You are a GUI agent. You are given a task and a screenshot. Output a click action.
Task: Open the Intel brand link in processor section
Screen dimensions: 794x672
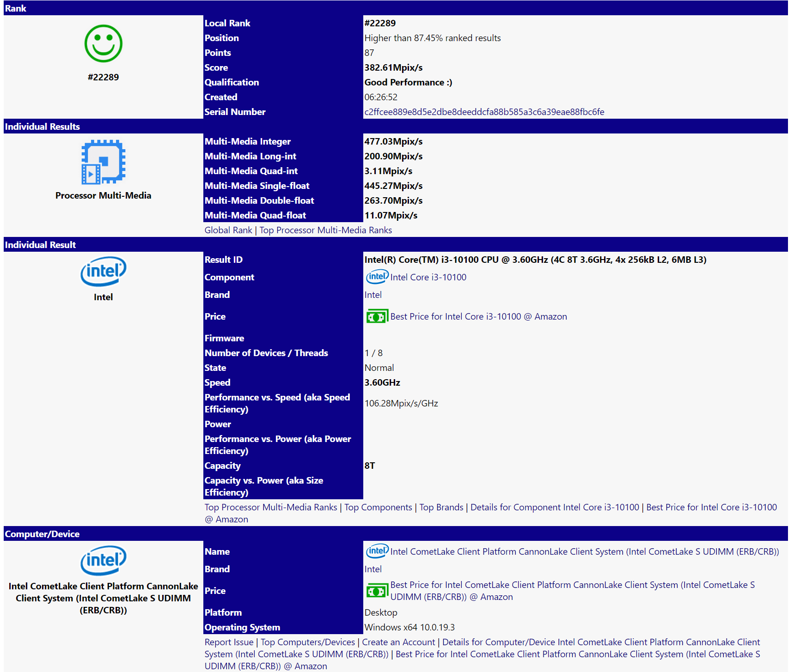373,295
